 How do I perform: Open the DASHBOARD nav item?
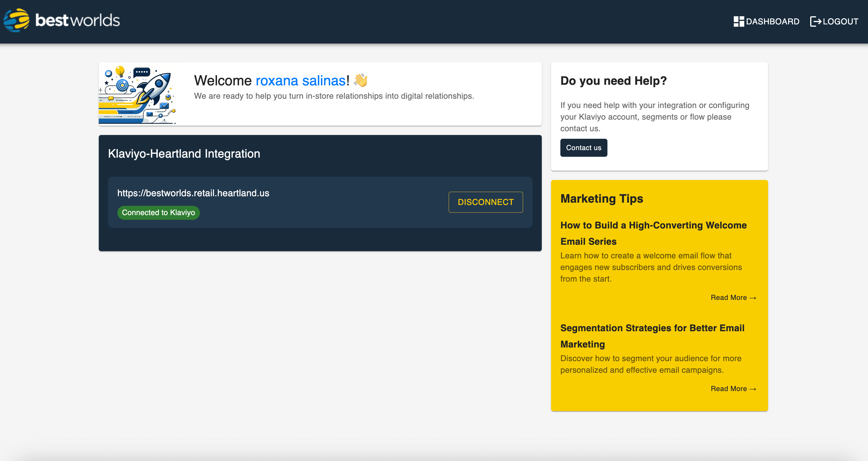[766, 21]
